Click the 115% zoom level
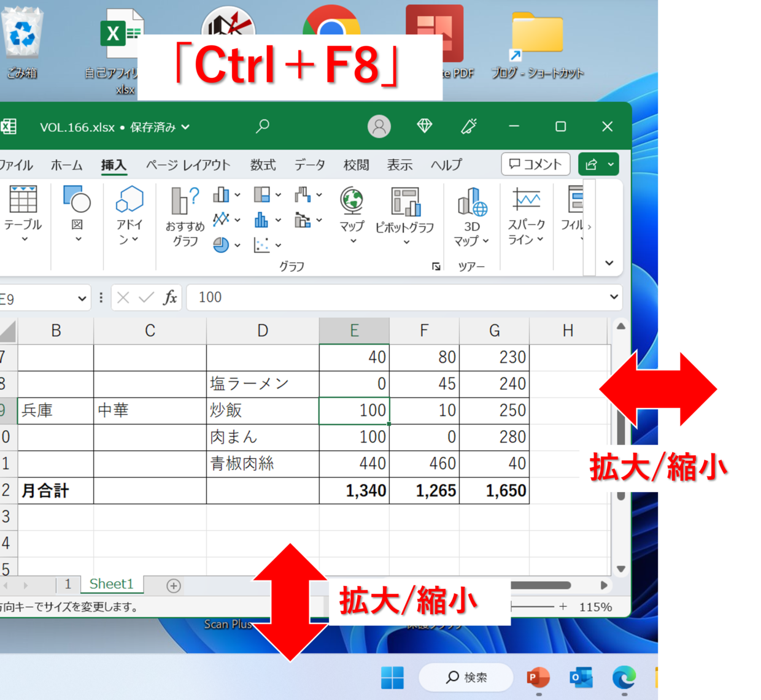The image size is (761, 700). click(x=595, y=607)
